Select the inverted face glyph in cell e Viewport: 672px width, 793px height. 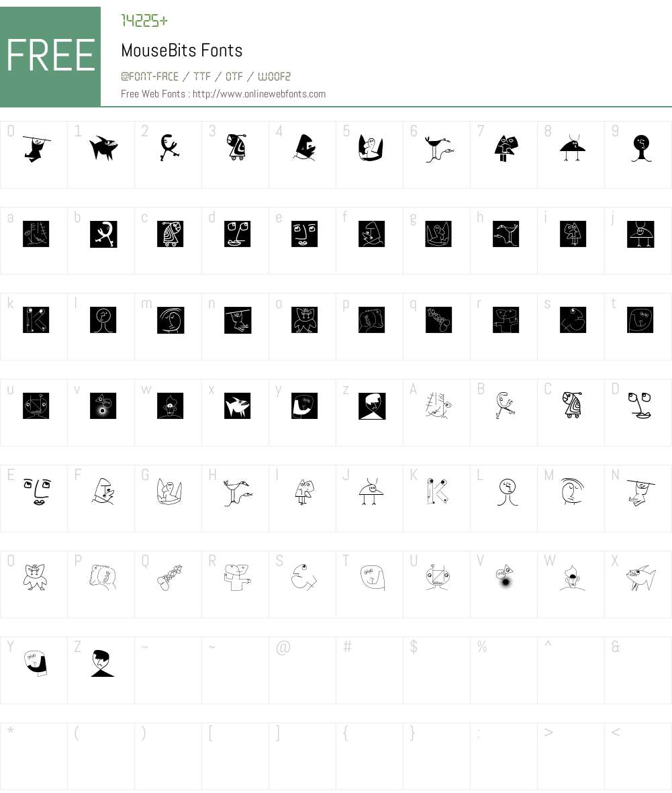(x=304, y=234)
